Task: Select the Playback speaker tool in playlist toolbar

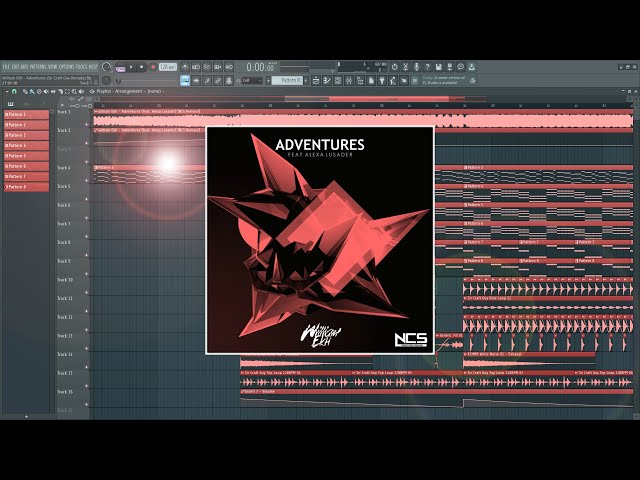Action: 81,91
